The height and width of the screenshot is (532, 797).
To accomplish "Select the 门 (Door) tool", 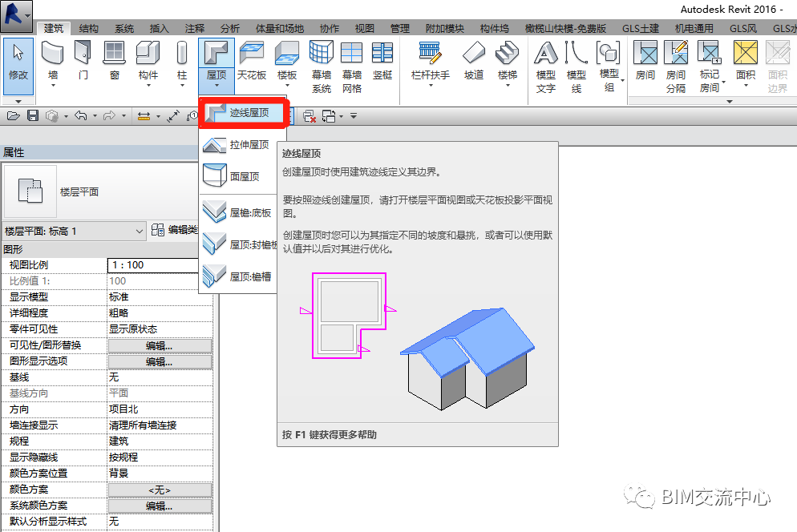I will point(83,61).
